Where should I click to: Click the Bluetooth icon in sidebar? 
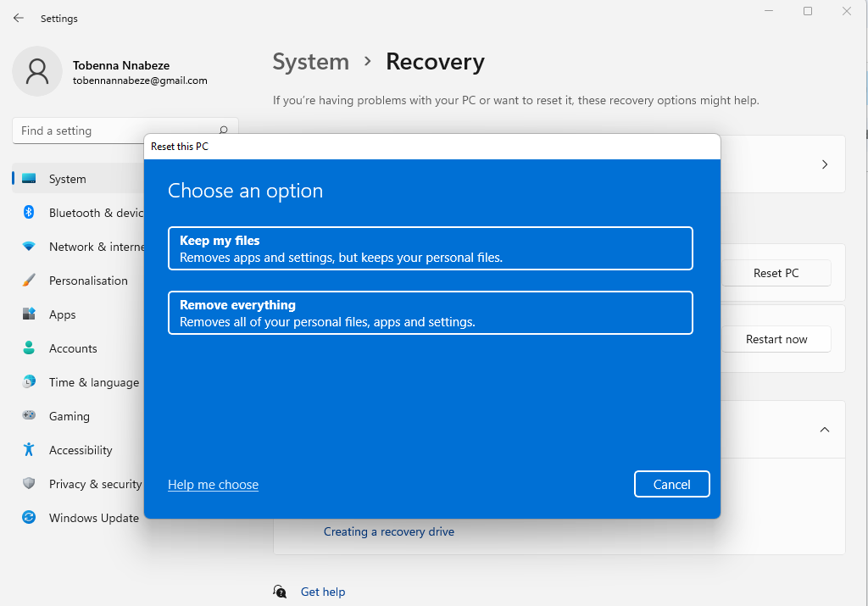(29, 213)
